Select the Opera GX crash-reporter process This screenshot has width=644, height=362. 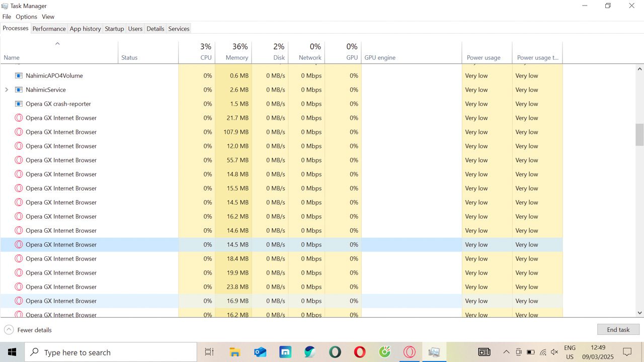point(58,104)
